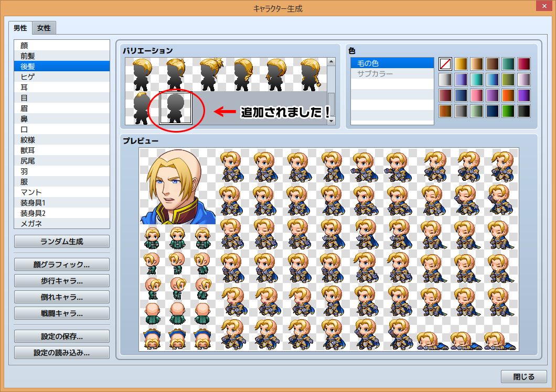The height and width of the screenshot is (392, 556).
Task: Click the 歩行キャラ... button
Action: coord(62,281)
